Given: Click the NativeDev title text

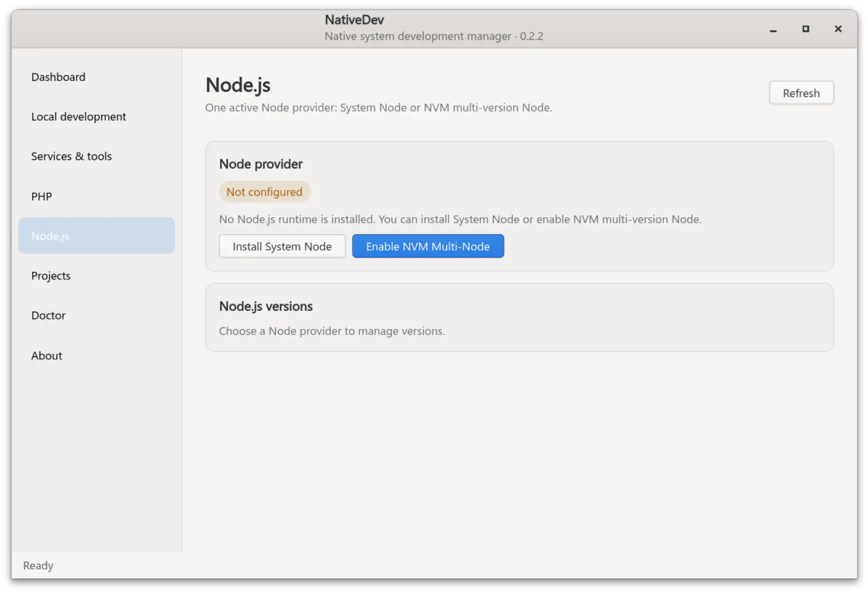Looking at the screenshot, I should tap(354, 19).
